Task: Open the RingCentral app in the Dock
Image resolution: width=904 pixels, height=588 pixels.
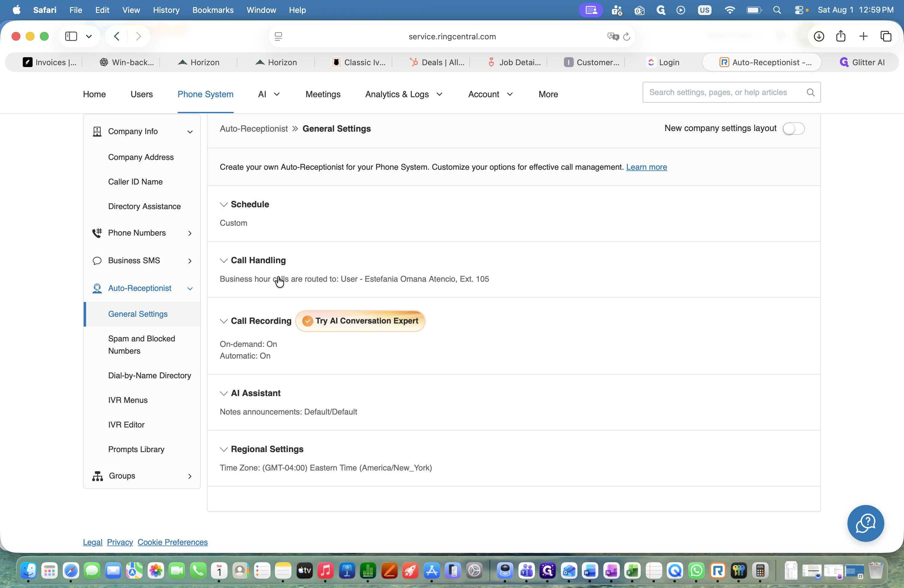Action: point(717,570)
